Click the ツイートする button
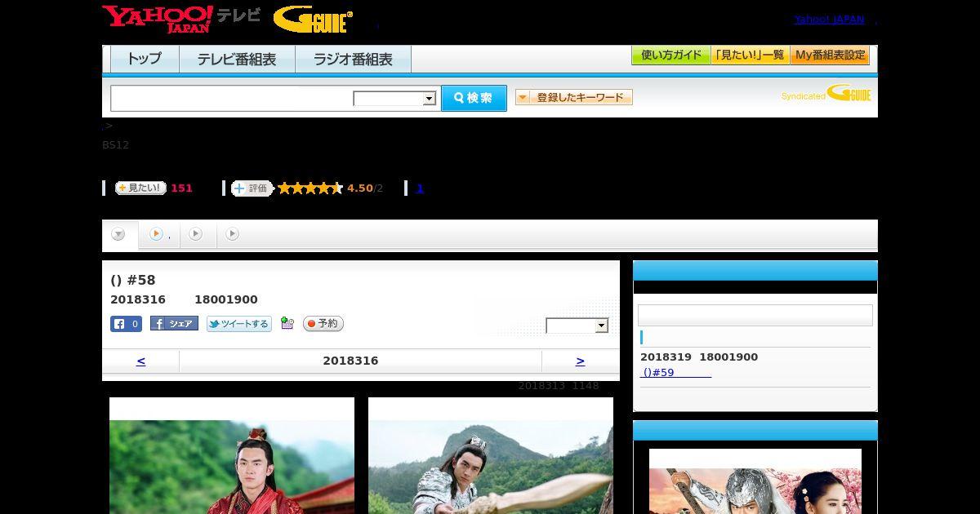The height and width of the screenshot is (514, 980). (x=238, y=324)
